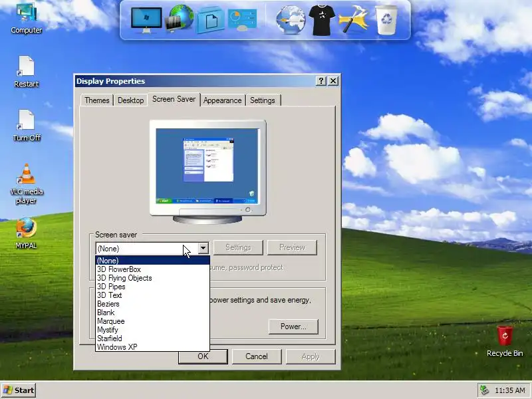Click the Apply button
The width and height of the screenshot is (532, 399).
tap(311, 356)
